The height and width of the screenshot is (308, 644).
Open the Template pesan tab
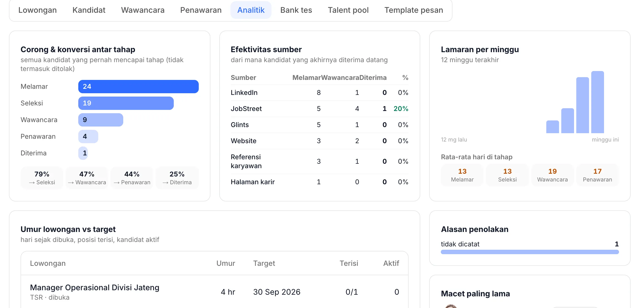point(414,10)
